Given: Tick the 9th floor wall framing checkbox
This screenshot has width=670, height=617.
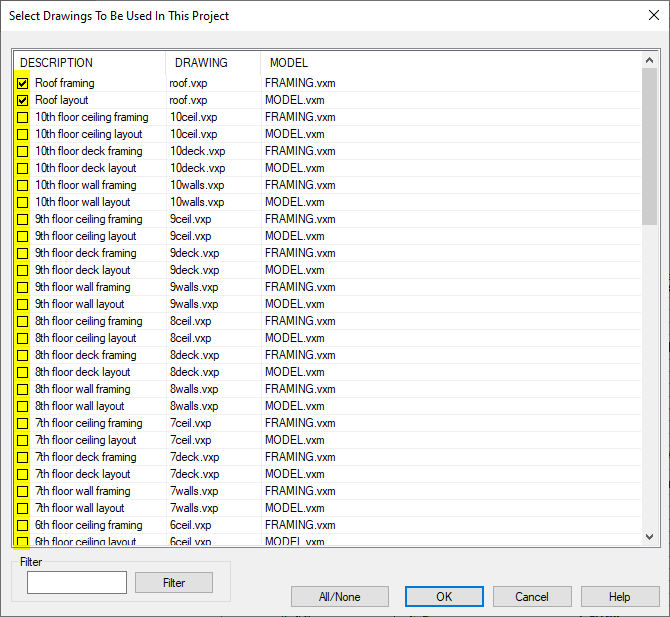Looking at the screenshot, I should tap(22, 288).
